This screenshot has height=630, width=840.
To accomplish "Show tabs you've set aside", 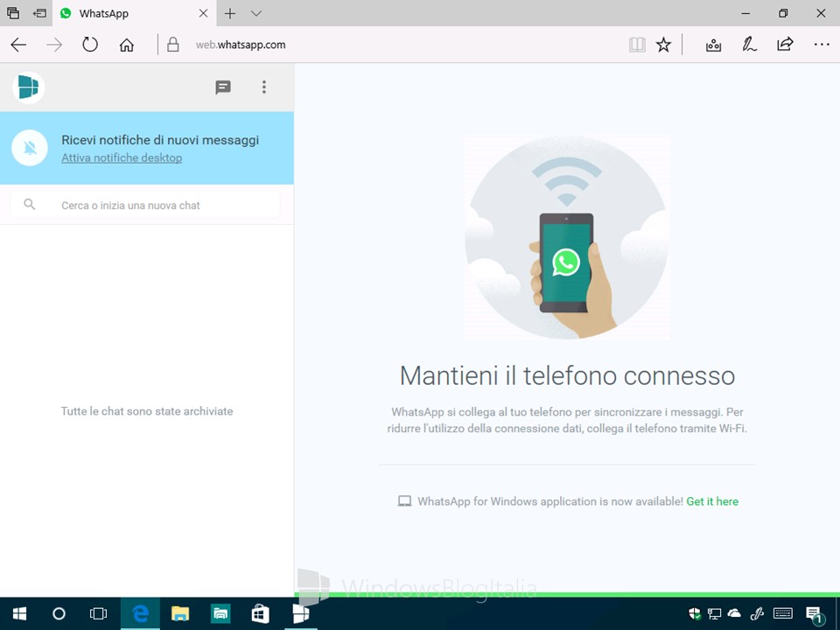I will click(13, 13).
